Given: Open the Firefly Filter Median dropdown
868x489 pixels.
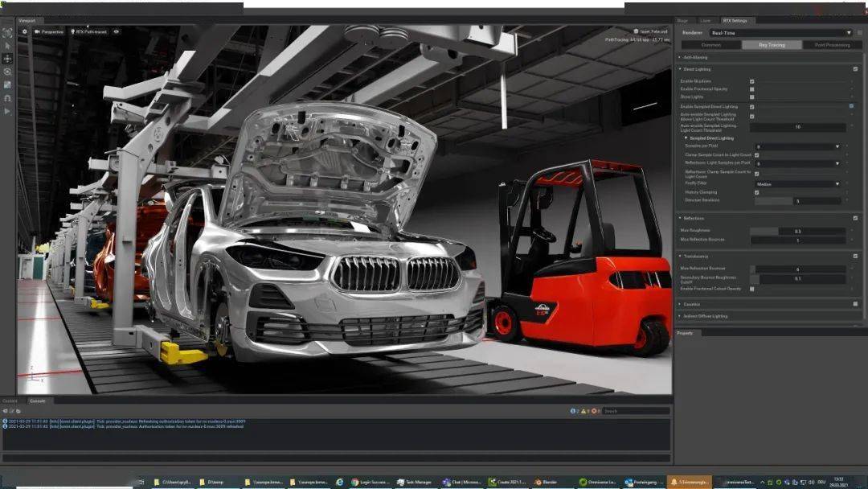Looking at the screenshot, I should [x=798, y=184].
